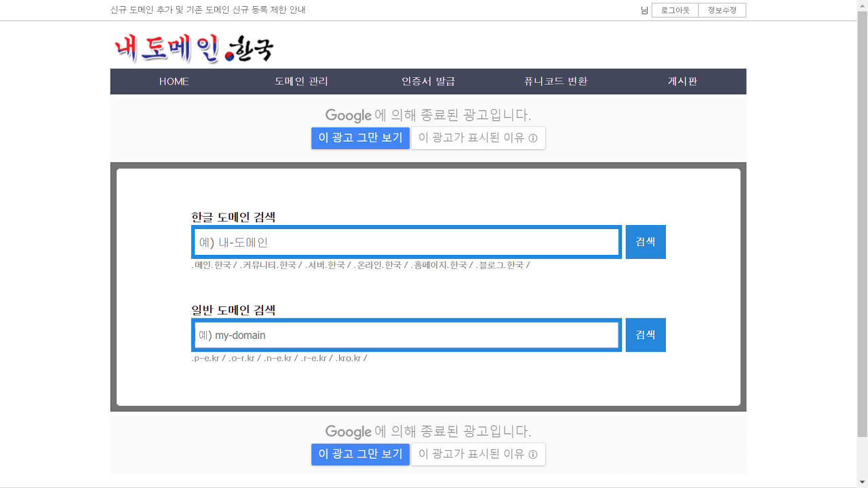Click the .블로그.한국 domain suffix text

(500, 265)
